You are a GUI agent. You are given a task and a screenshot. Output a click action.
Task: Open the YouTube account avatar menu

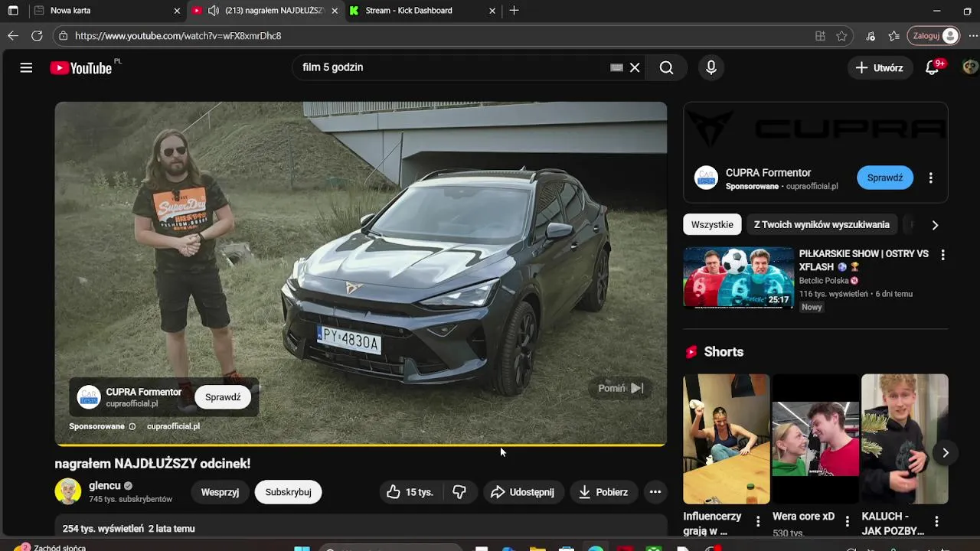[970, 67]
